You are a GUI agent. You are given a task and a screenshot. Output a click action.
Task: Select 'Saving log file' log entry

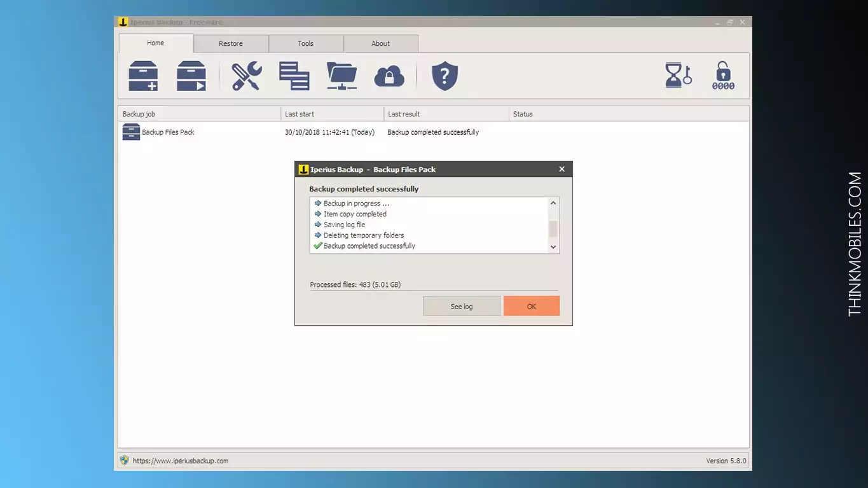coord(344,225)
